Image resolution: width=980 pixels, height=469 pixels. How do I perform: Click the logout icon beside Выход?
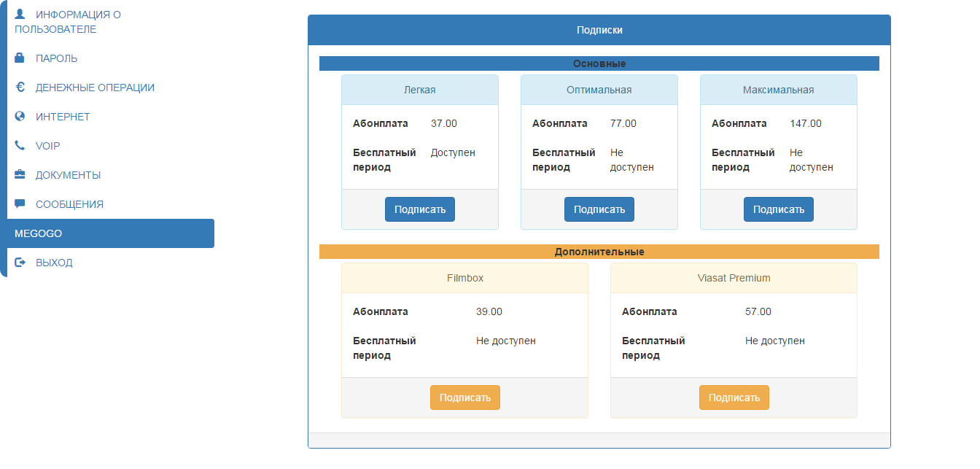coord(20,262)
